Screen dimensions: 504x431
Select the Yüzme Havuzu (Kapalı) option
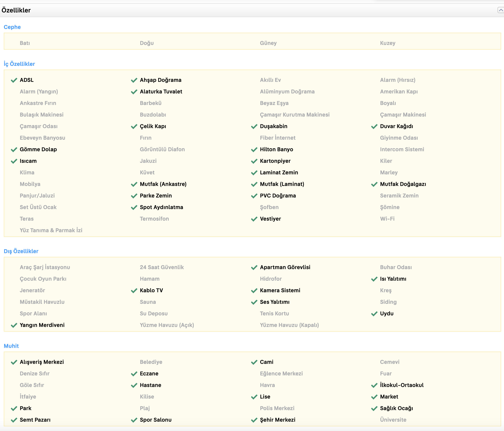point(289,325)
